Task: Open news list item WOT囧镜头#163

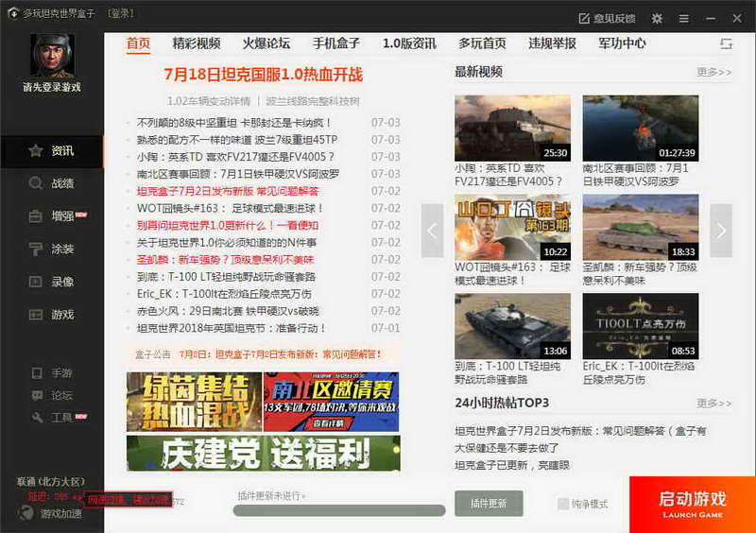Action: [230, 208]
